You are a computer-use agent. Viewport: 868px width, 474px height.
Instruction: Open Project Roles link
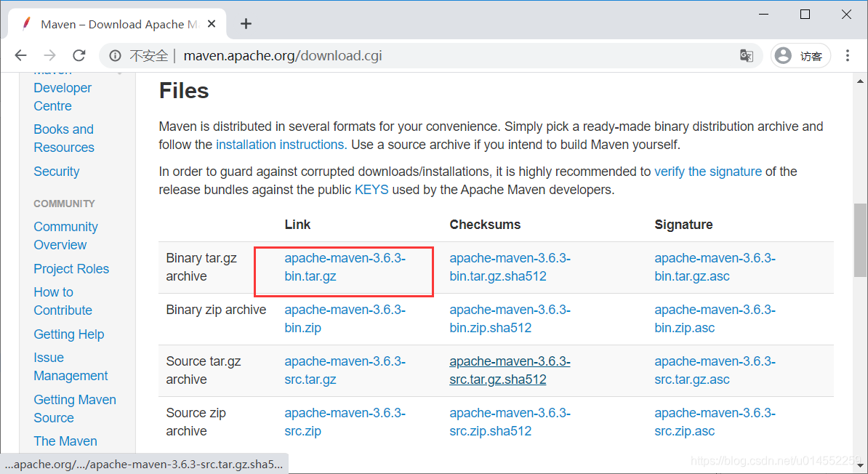click(x=71, y=269)
